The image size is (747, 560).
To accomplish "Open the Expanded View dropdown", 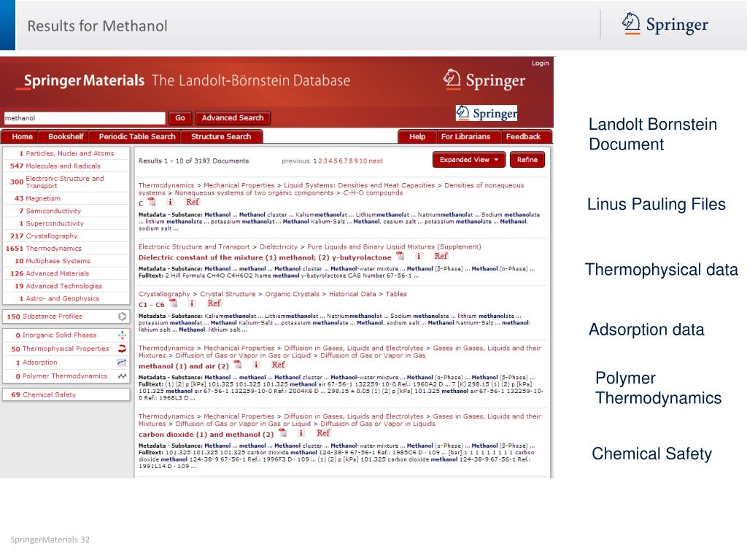I will tap(469, 160).
